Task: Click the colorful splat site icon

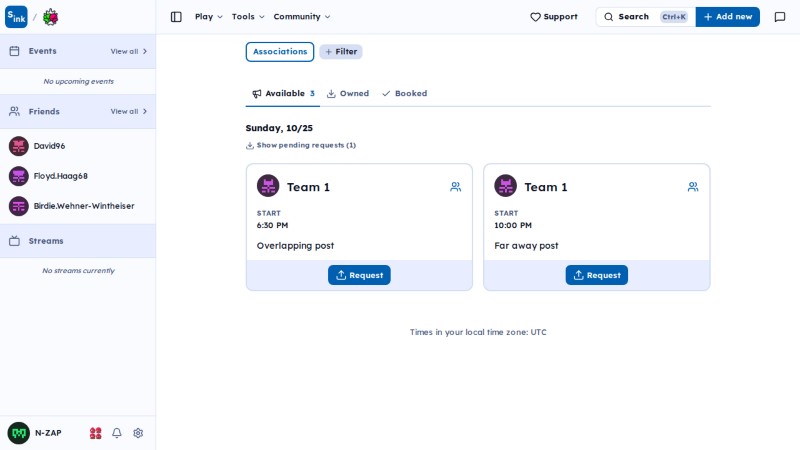Action: click(51, 17)
